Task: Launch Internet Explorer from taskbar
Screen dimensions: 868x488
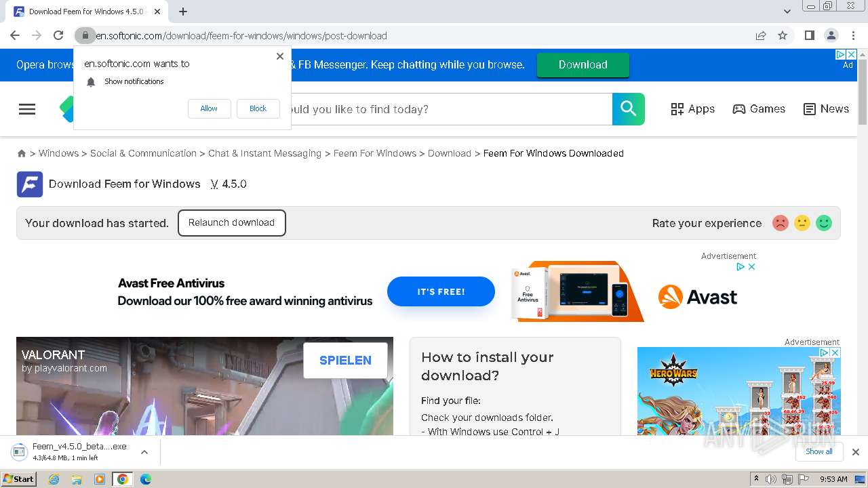Action: pos(54,479)
